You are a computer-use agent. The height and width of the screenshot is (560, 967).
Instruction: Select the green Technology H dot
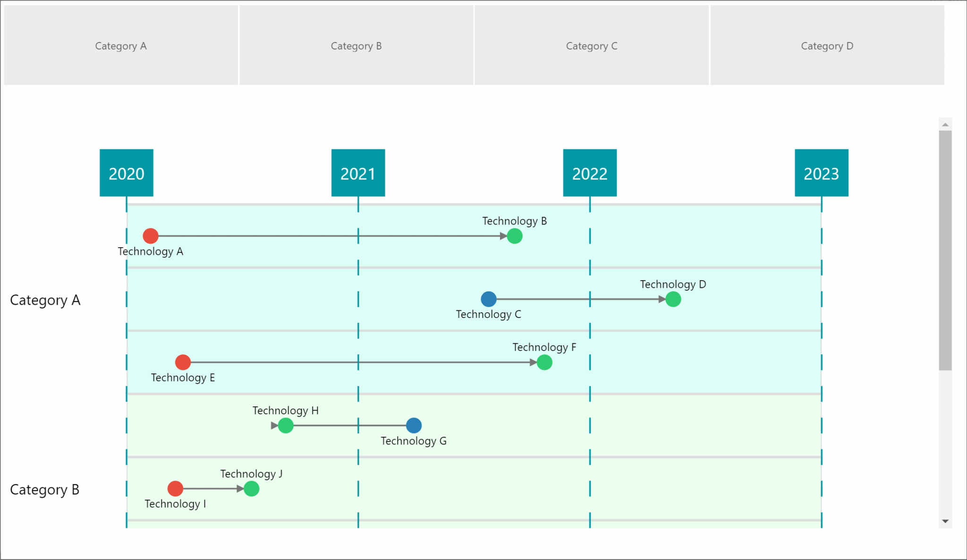tap(286, 426)
